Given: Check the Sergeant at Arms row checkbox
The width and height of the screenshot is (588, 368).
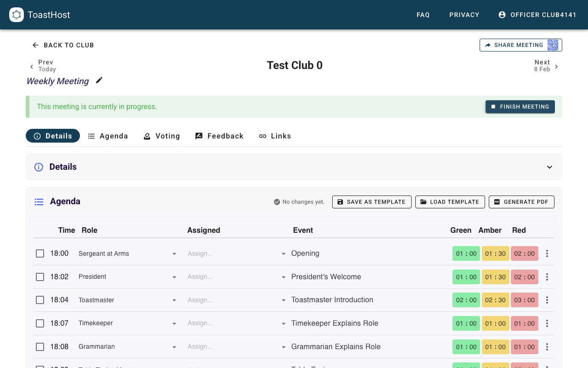Looking at the screenshot, I should point(40,253).
